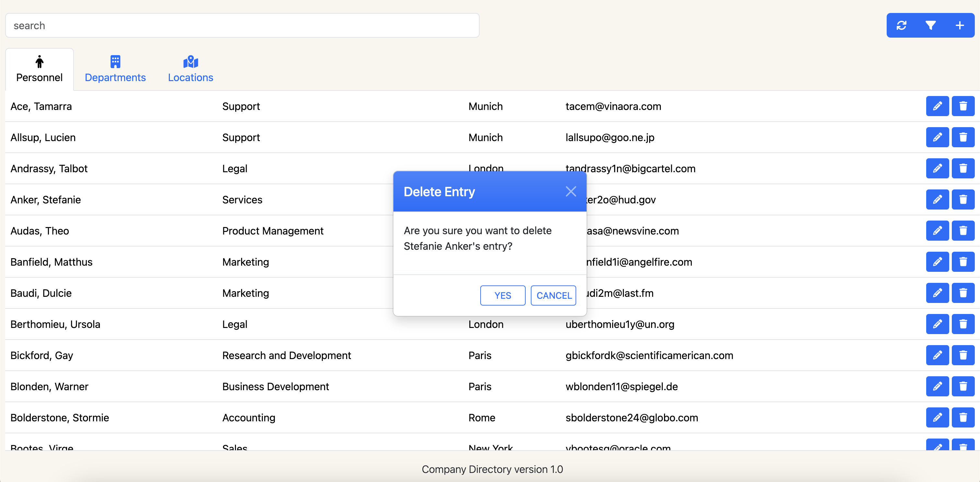Viewport: 980px width, 482px height.
Task: Click trash icon for Ursola Berthomieu
Action: pyautogui.click(x=962, y=324)
